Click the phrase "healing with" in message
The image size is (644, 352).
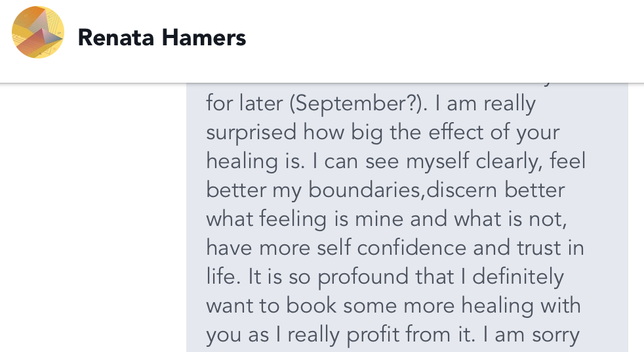(x=528, y=305)
